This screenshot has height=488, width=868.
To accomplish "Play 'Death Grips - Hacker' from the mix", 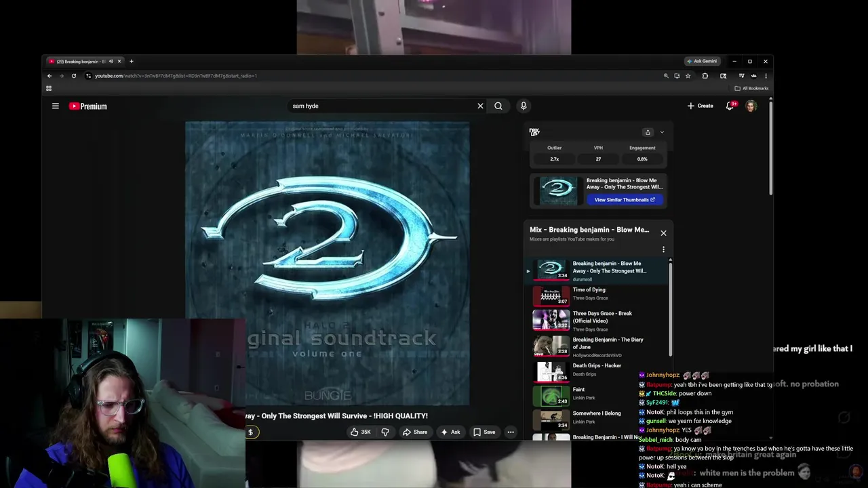I will 598,371.
